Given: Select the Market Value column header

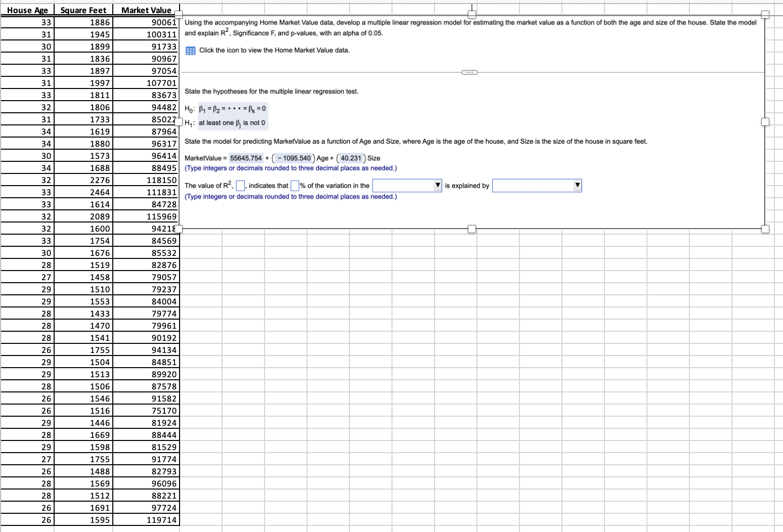Looking at the screenshot, I should tap(146, 10).
